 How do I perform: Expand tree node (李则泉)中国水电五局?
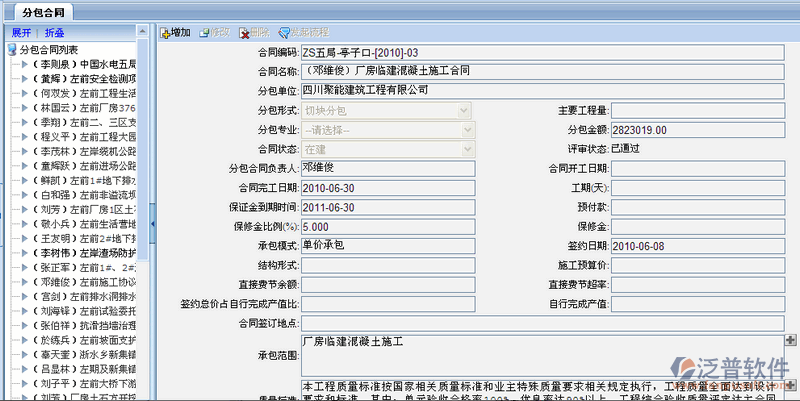coord(24,64)
